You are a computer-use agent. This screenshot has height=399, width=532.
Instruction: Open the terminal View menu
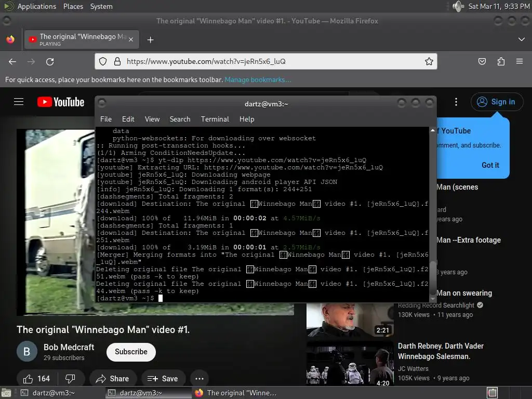click(x=152, y=119)
